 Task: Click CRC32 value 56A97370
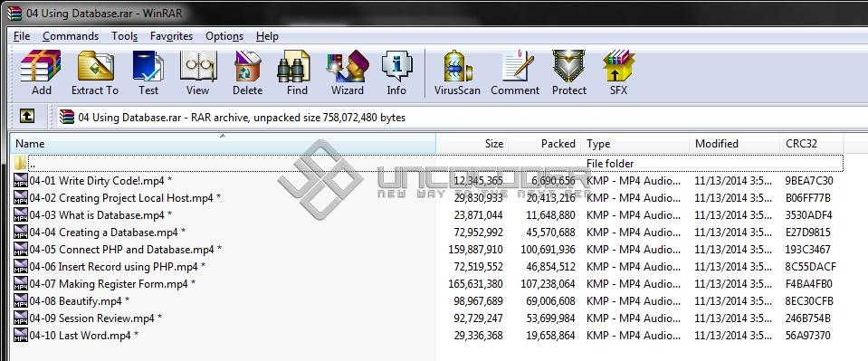tap(807, 335)
